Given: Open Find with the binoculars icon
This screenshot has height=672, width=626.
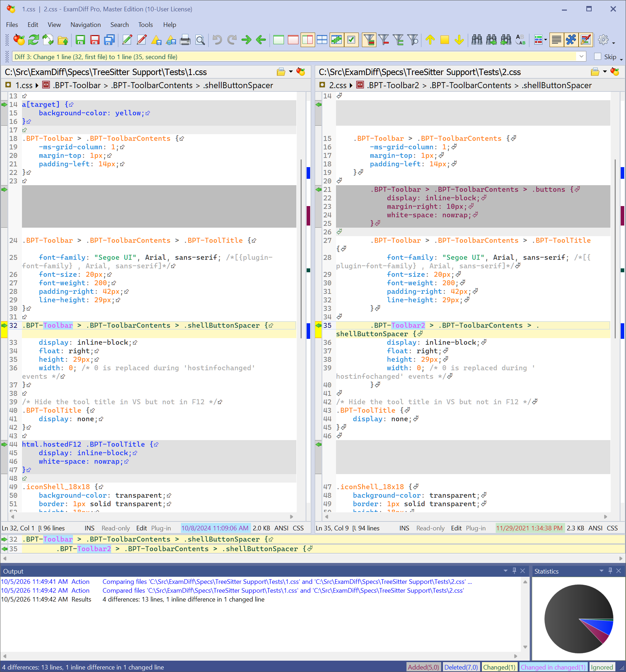Looking at the screenshot, I should (477, 40).
